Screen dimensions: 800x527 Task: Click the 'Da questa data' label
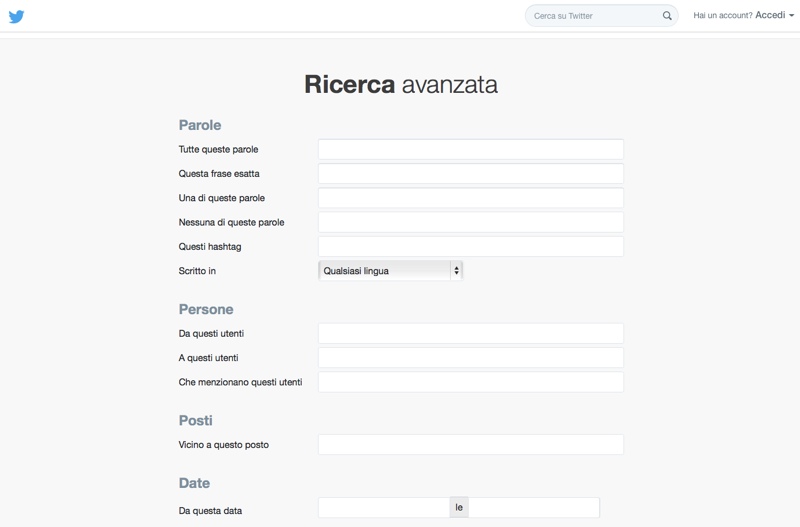210,511
